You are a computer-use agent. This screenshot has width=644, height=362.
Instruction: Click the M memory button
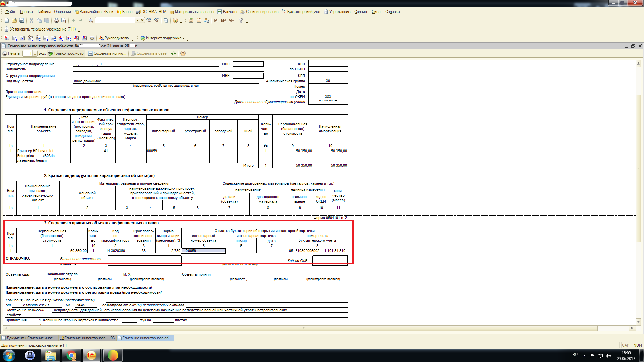(216, 21)
